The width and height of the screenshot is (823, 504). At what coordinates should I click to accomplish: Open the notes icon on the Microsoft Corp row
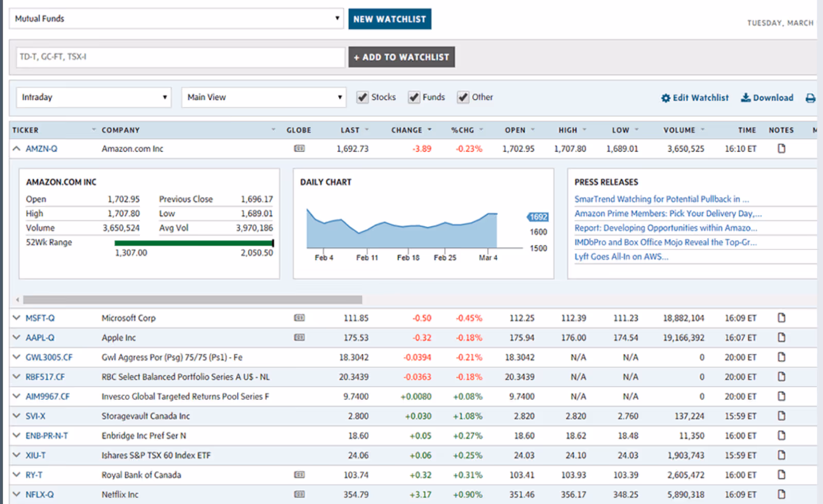[781, 318]
